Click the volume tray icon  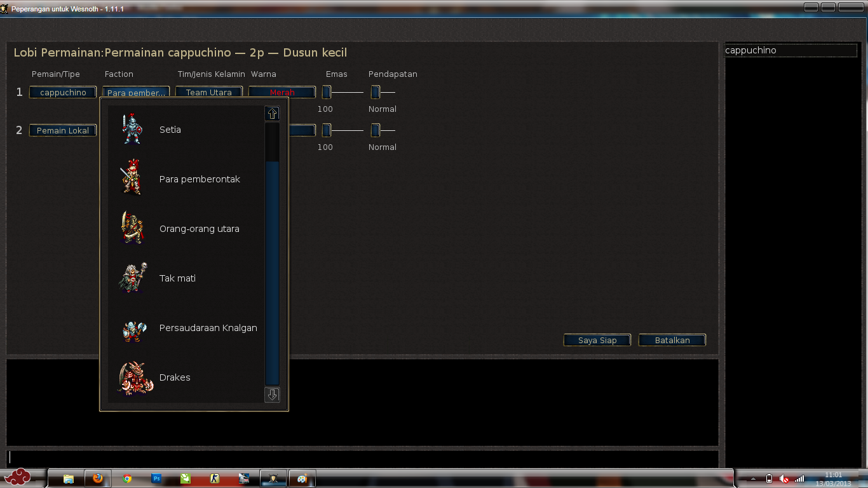tap(784, 478)
